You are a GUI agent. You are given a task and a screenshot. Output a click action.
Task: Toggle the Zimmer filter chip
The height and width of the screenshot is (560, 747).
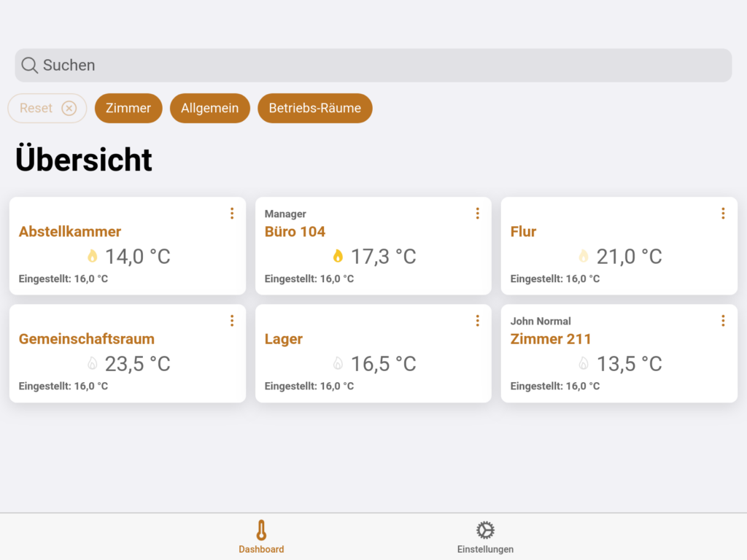click(x=128, y=108)
